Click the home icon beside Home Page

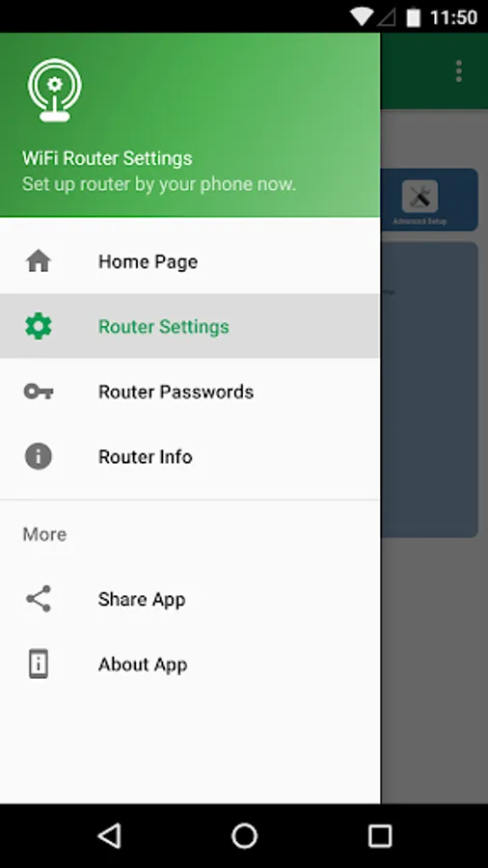39,261
